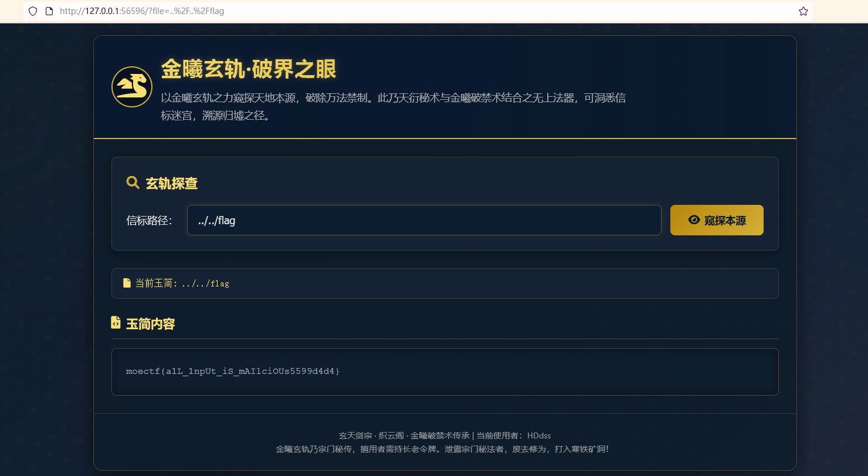Click the file icon before 当前玉简

127,283
